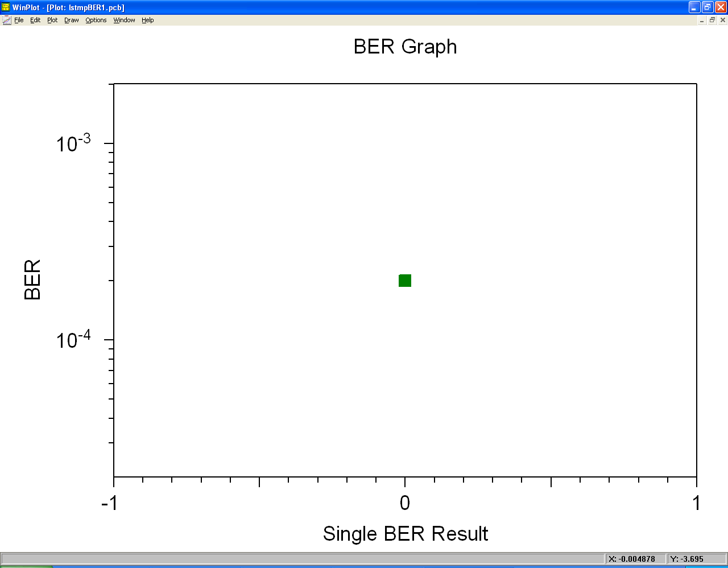This screenshot has height=568, width=728.
Task: Click the Y: -3.695 status bar field
Action: coord(696,559)
